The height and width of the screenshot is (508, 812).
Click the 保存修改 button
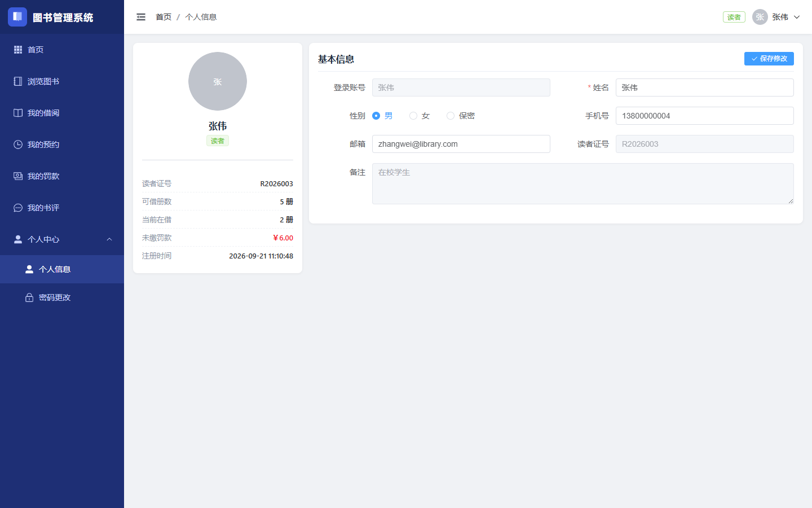coord(769,59)
